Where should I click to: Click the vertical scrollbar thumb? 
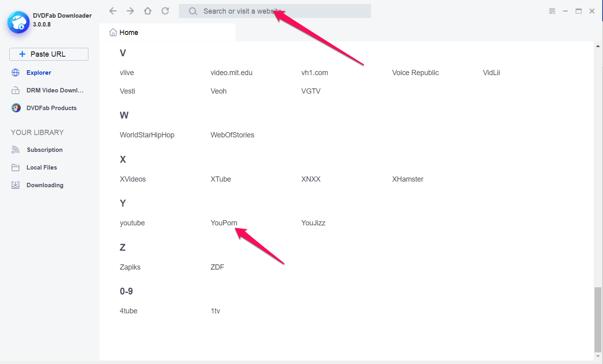pos(598,319)
